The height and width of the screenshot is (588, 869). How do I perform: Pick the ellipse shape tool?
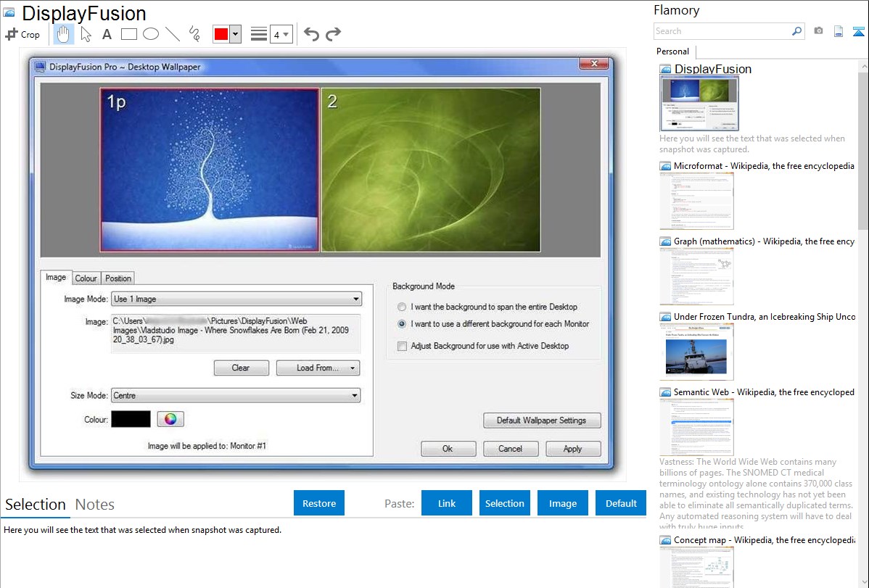click(151, 34)
